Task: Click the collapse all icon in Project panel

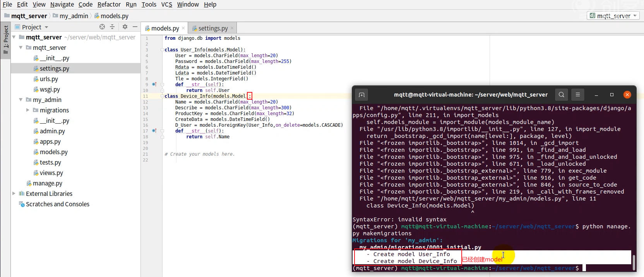Action: [112, 27]
